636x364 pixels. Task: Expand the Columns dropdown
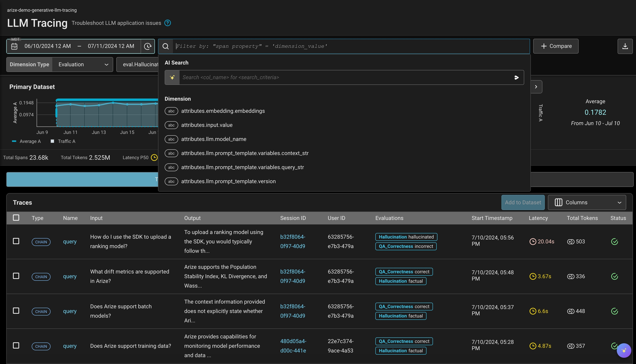tap(587, 202)
